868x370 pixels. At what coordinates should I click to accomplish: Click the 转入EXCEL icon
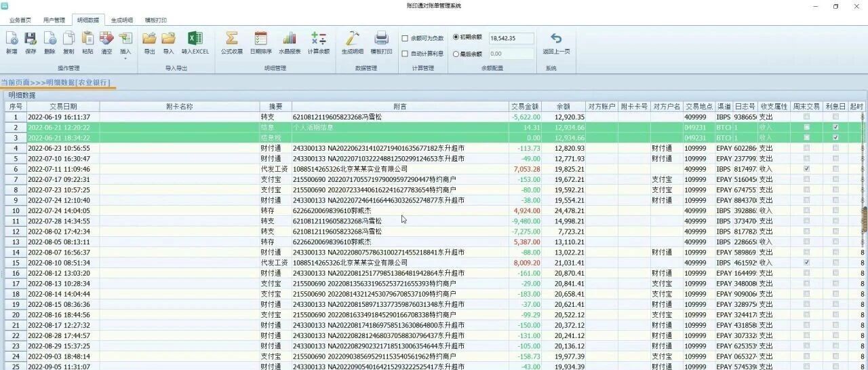(x=195, y=39)
